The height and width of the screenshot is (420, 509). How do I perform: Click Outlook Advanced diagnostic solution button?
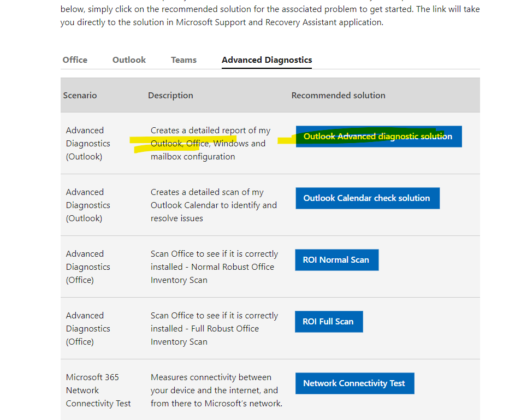(x=379, y=137)
